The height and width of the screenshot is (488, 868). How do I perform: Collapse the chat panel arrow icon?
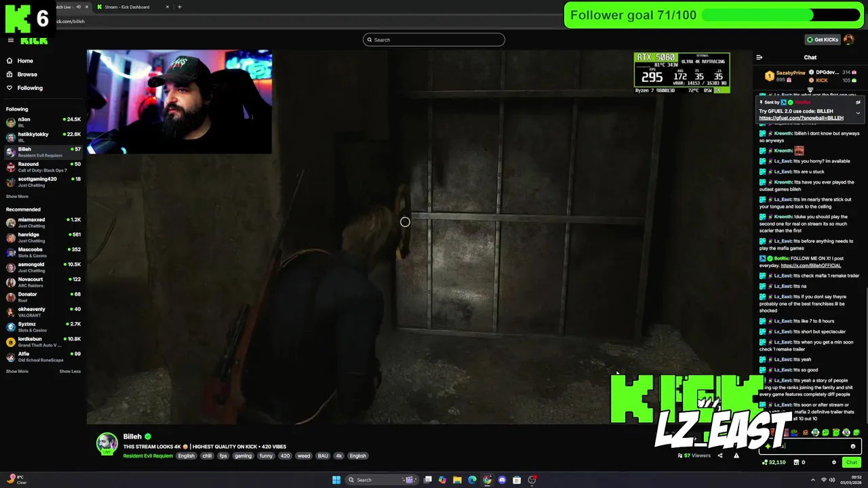[x=759, y=58]
